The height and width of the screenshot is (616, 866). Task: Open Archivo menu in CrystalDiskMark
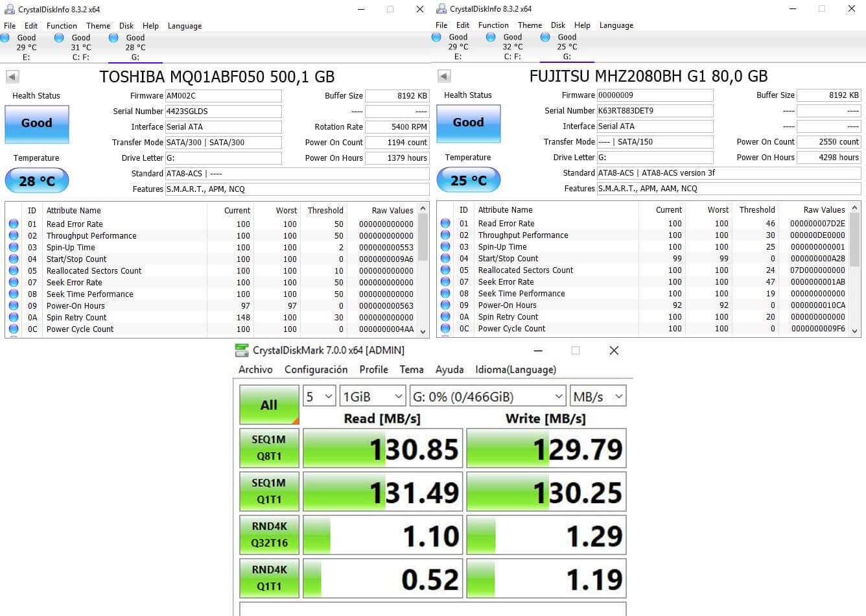pyautogui.click(x=255, y=370)
